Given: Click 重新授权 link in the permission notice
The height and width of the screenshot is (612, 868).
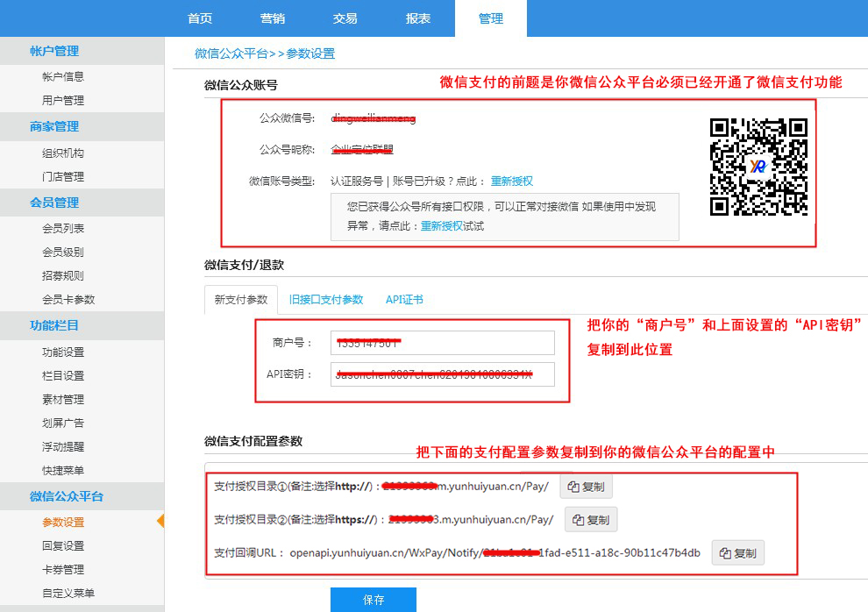Looking at the screenshot, I should click(x=442, y=226).
